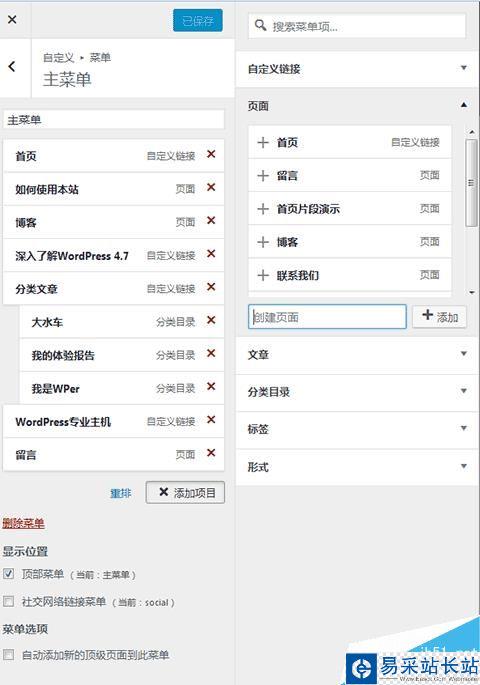Viewport: 480px width, 685px height.
Task: Add the 博客 page with plus icon
Action: [x=263, y=242]
